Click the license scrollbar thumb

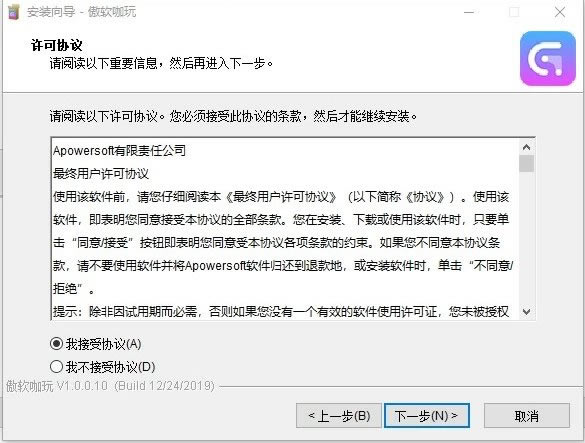(526, 163)
